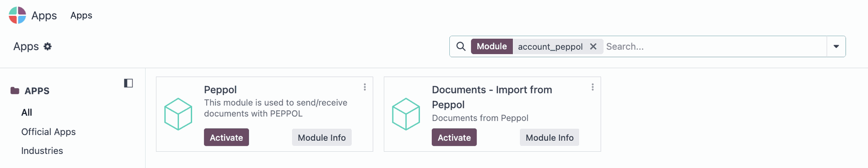
Task: Click the Peppol module cube icon
Action: (x=179, y=114)
